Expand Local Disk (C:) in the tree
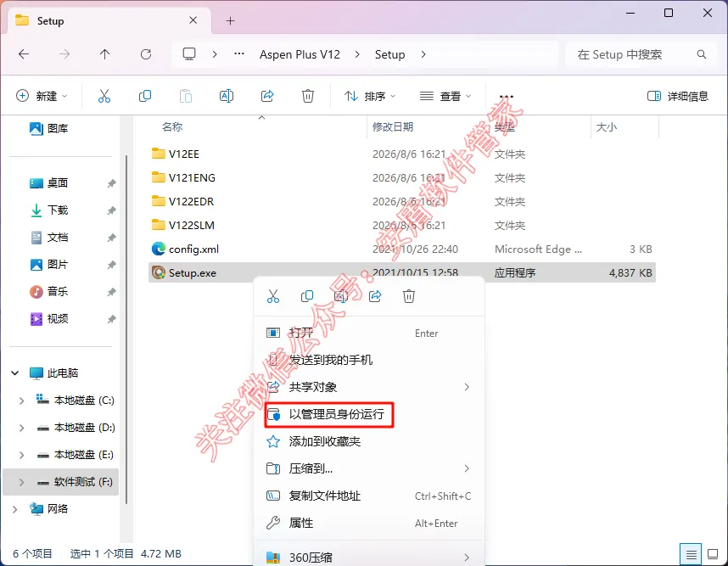The width and height of the screenshot is (728, 566). click(x=21, y=401)
